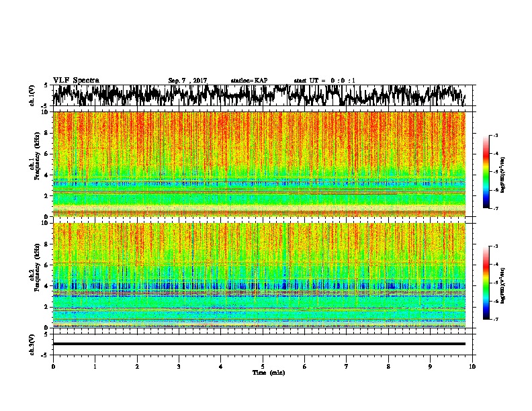Click the ch.1 waveform trace panel
Screen dimensions: 532x411
pyautogui.click(x=262, y=95)
